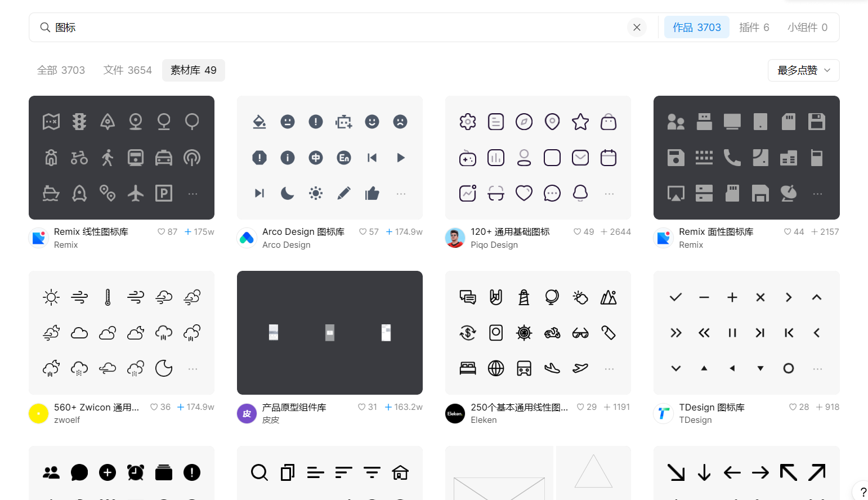Like Remix 面性图标库 via heart 44
This screenshot has width=868, height=500.
[794, 232]
